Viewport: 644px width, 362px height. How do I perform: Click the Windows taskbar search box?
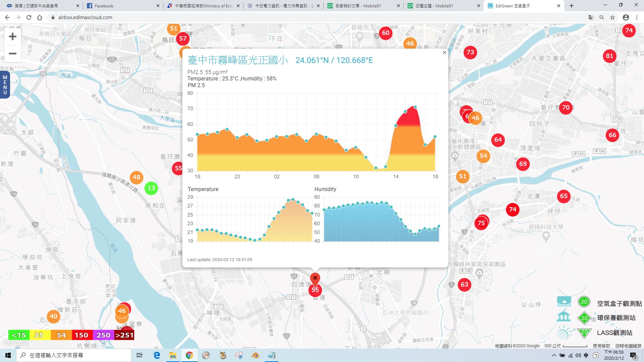click(x=74, y=355)
